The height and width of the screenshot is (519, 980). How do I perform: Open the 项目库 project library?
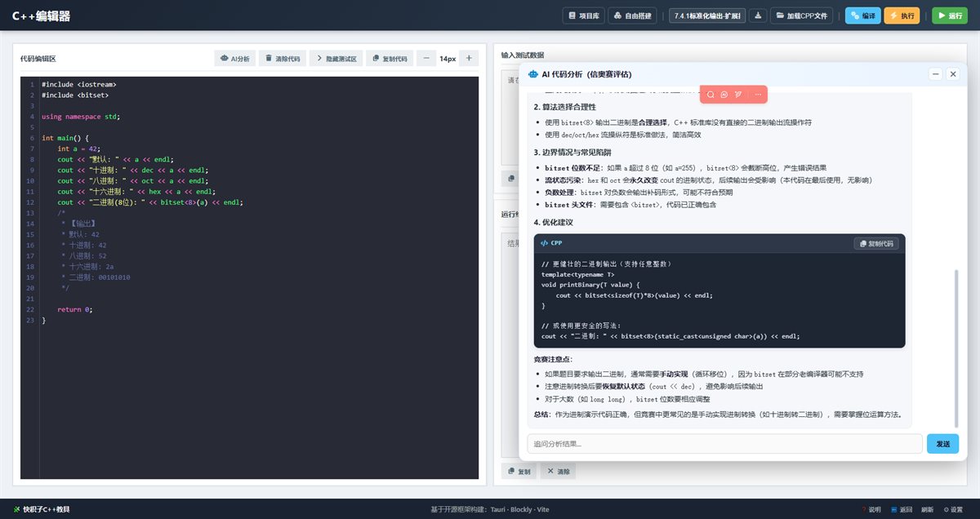(585, 16)
